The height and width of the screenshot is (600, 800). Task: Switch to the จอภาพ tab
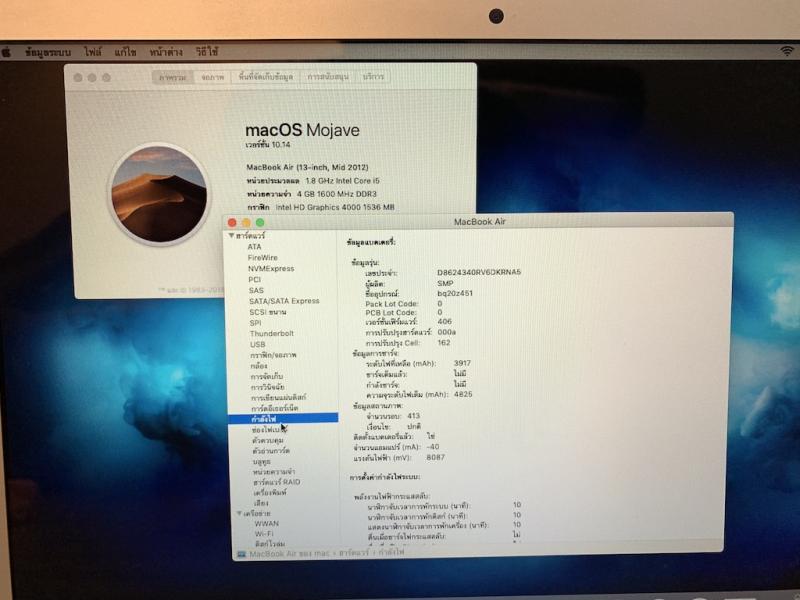213,77
